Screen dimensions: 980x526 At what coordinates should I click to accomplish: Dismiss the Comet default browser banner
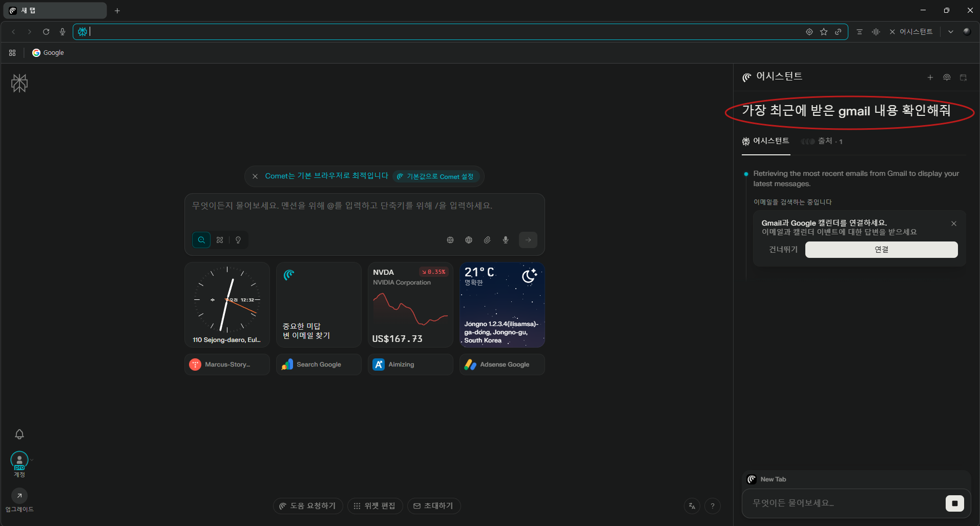(x=255, y=176)
